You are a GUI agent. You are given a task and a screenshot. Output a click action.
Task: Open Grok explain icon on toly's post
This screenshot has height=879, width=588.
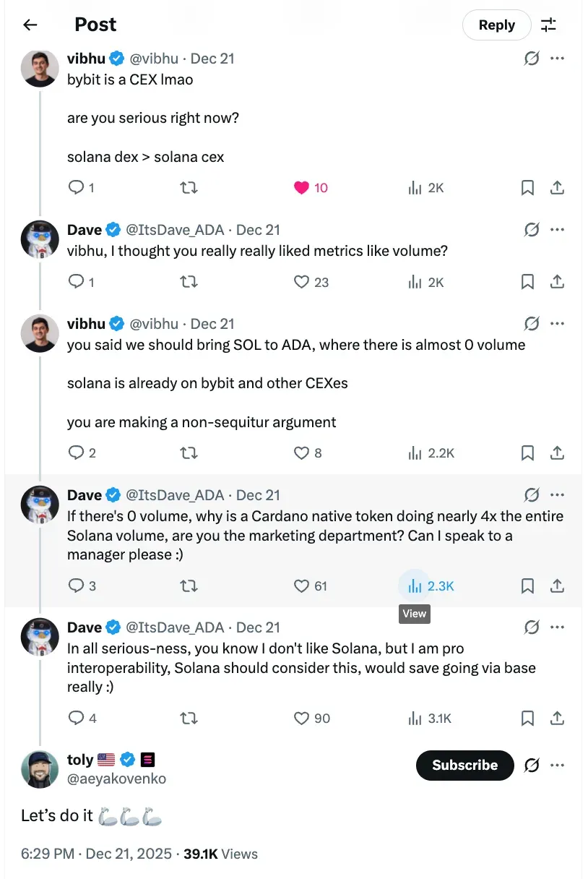[x=532, y=766]
